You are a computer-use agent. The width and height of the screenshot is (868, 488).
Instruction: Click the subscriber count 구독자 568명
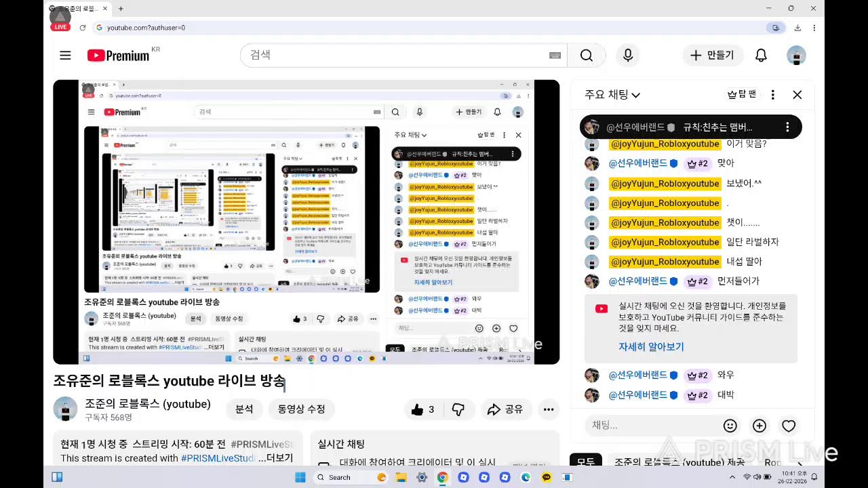coord(108,418)
